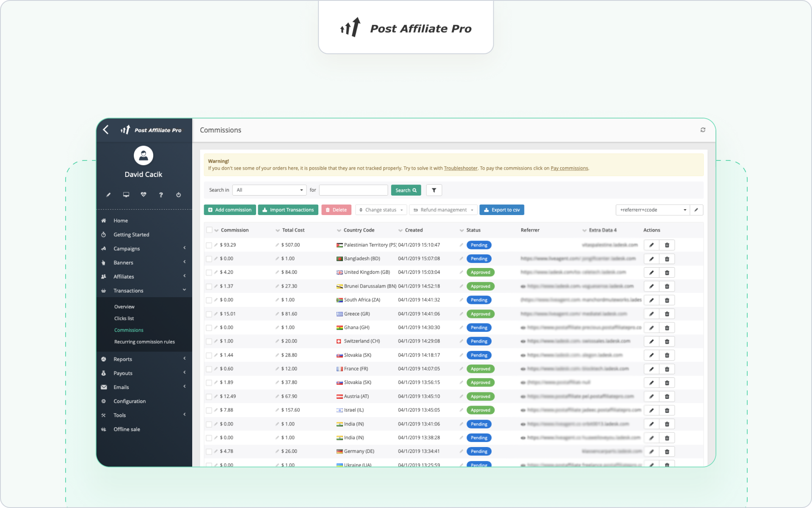Delete the Austria (AT) commission row
The width and height of the screenshot is (812, 508).
tap(667, 397)
